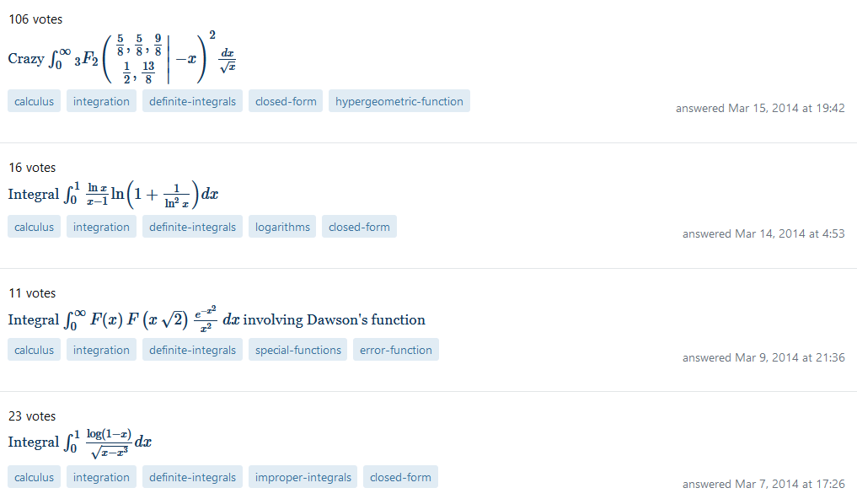Click the logarithms tag
857x504 pixels.
pos(282,227)
